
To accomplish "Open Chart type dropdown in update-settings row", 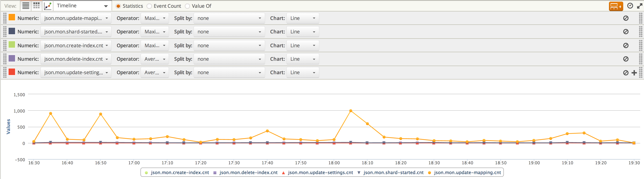I will pos(302,73).
